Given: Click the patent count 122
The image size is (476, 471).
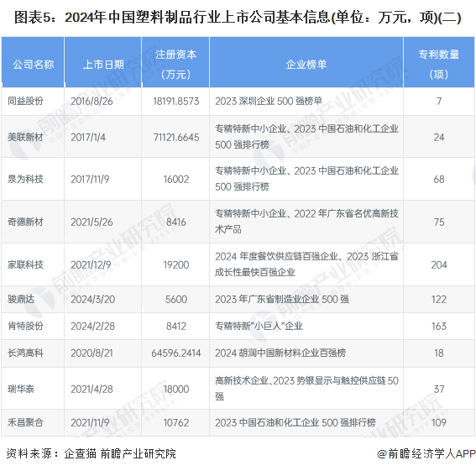Looking at the screenshot, I should point(439,299).
